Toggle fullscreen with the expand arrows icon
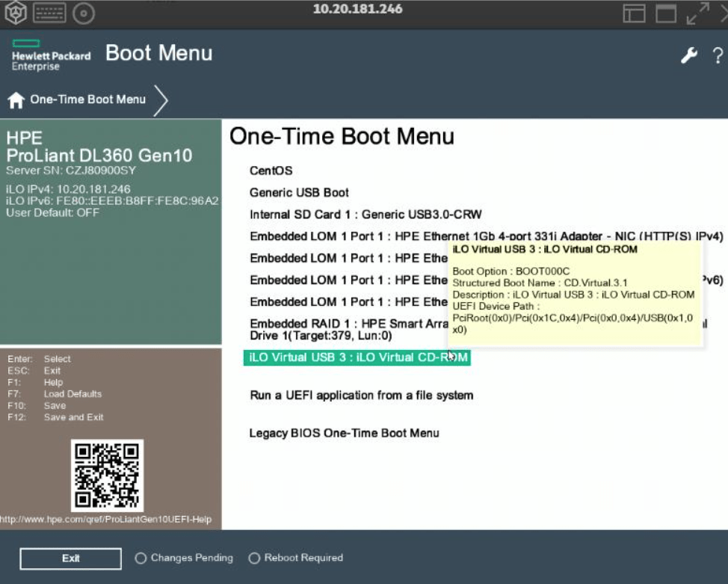Image resolution: width=728 pixels, height=584 pixels. [698, 13]
